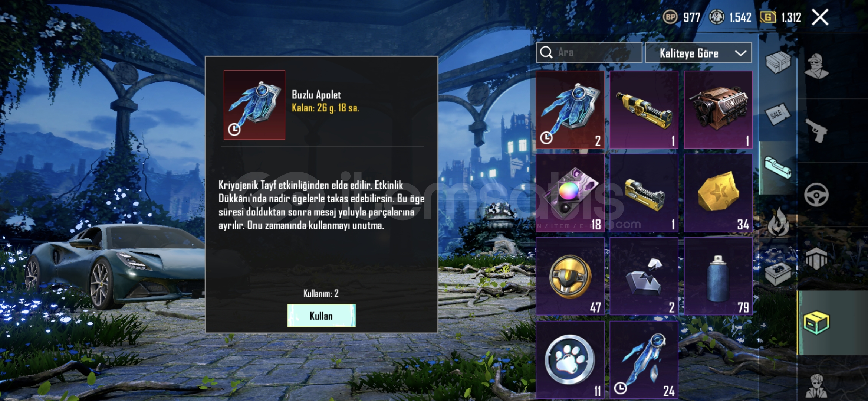The image size is (868, 401).
Task: Select the Buzlu Apolet item tile
Action: point(570,110)
